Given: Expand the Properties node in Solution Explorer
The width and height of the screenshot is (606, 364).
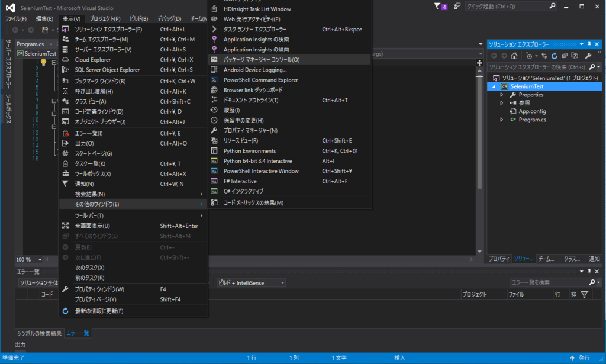Looking at the screenshot, I should 502,95.
